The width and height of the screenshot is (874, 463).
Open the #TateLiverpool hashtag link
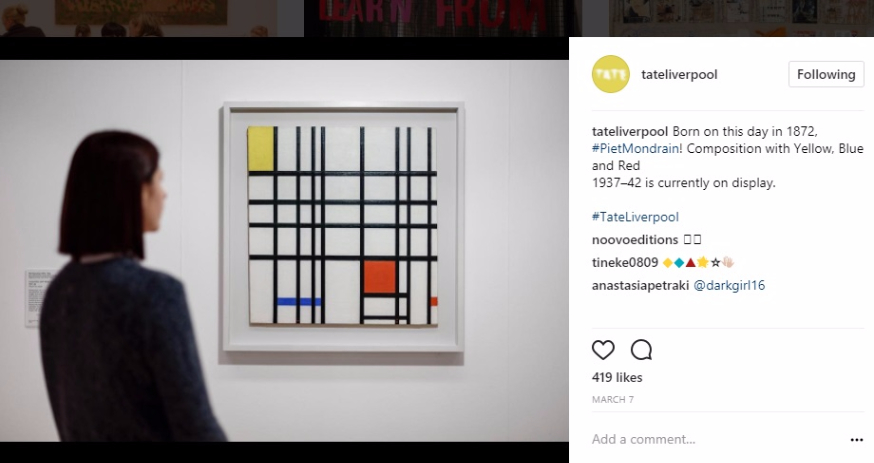tap(635, 217)
